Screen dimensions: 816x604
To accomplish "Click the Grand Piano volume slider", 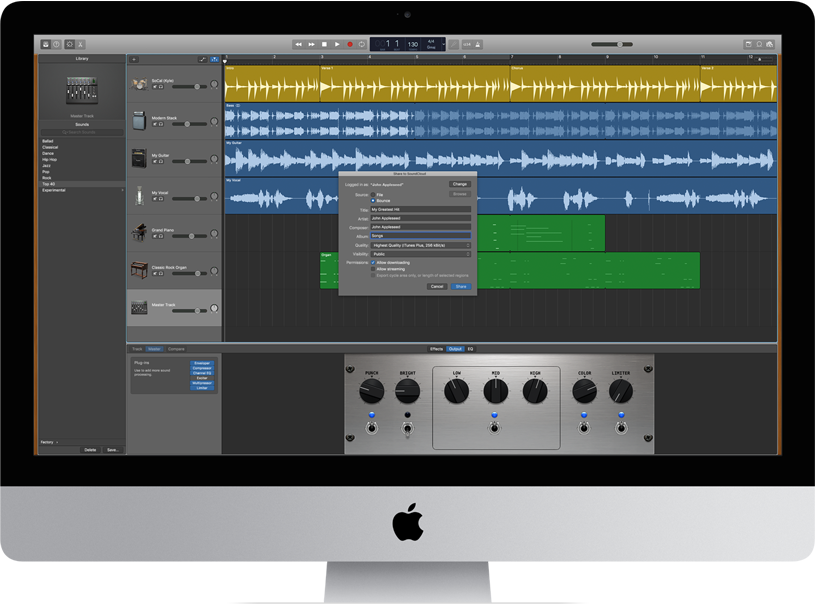I will (x=189, y=236).
